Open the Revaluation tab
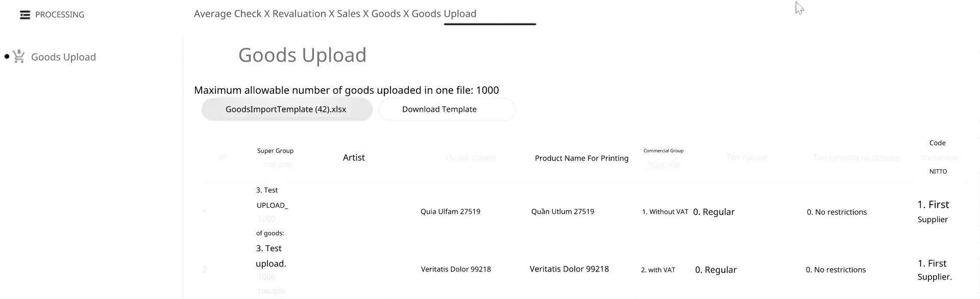The height and width of the screenshot is (299, 980). point(299,14)
